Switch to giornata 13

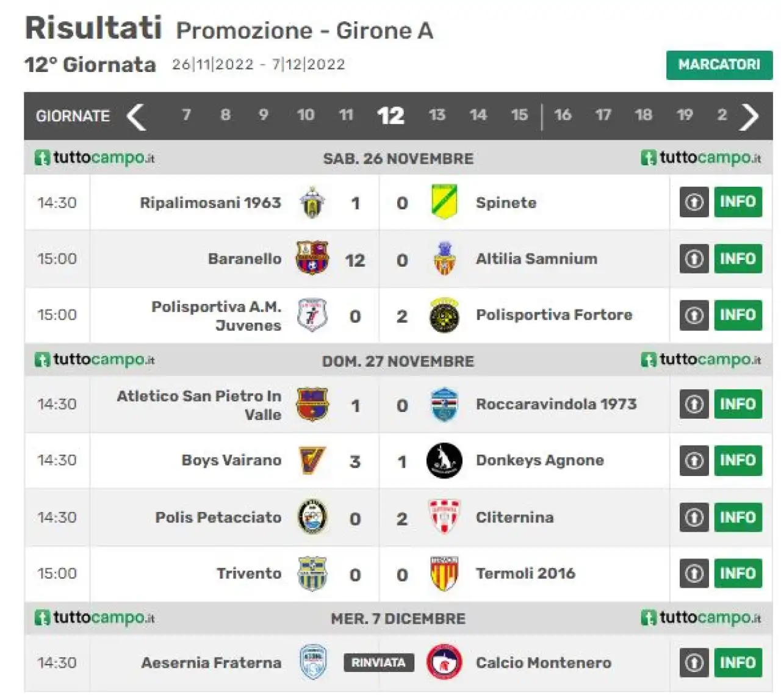437,115
